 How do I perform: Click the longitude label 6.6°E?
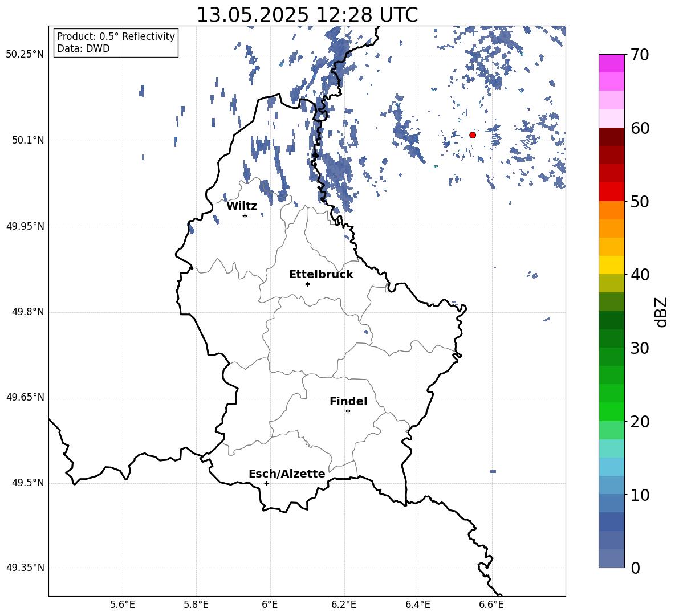[x=491, y=605]
